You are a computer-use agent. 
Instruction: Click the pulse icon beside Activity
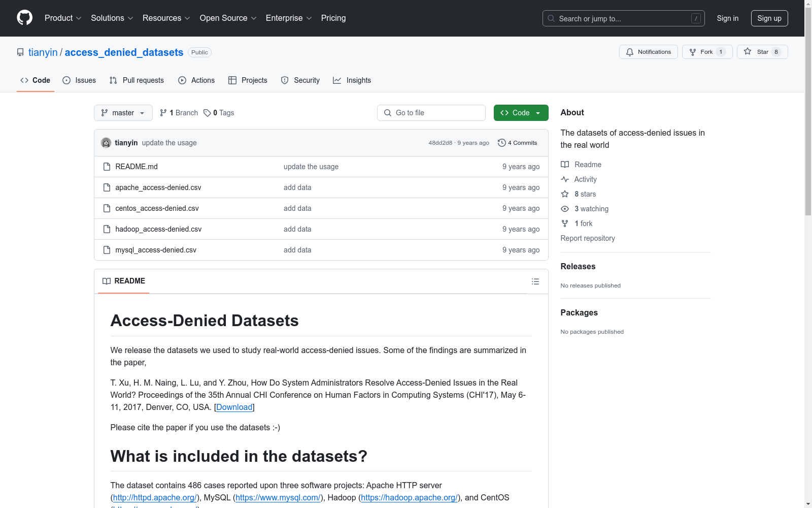[565, 179]
